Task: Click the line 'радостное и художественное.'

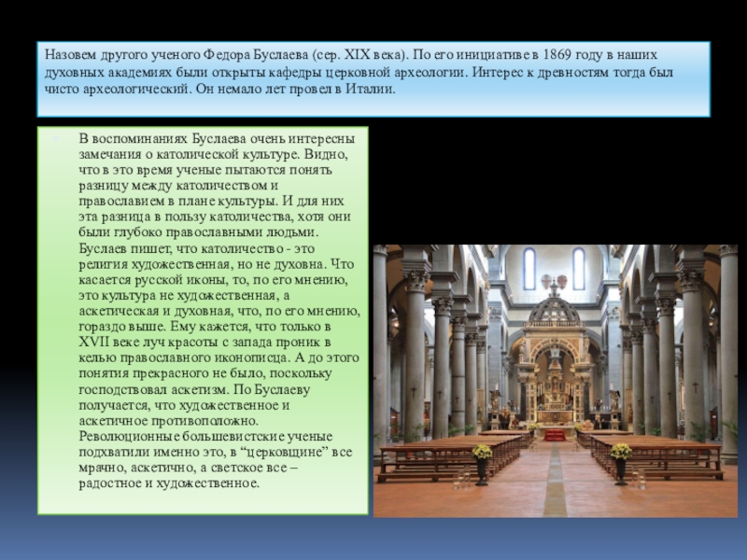Action: pos(169,483)
